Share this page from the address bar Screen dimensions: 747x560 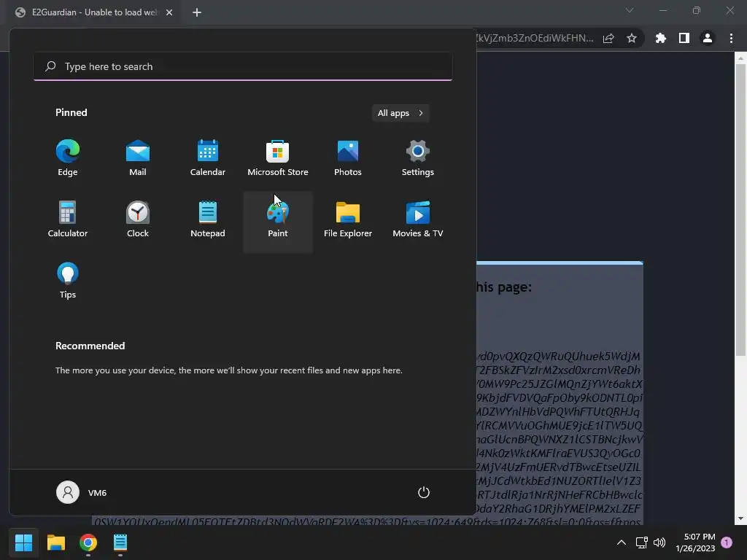(608, 39)
